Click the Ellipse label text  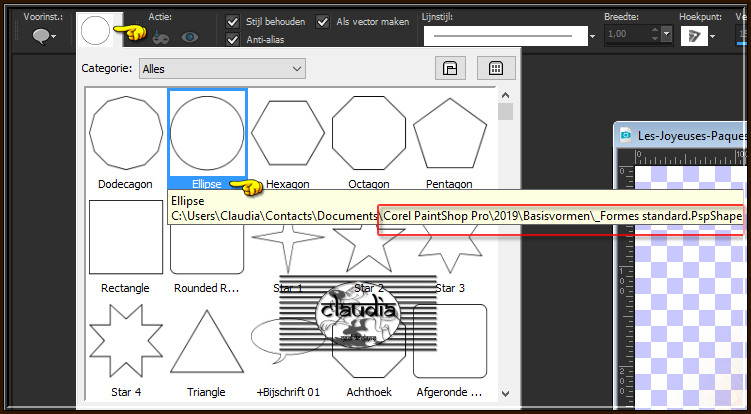(x=207, y=184)
